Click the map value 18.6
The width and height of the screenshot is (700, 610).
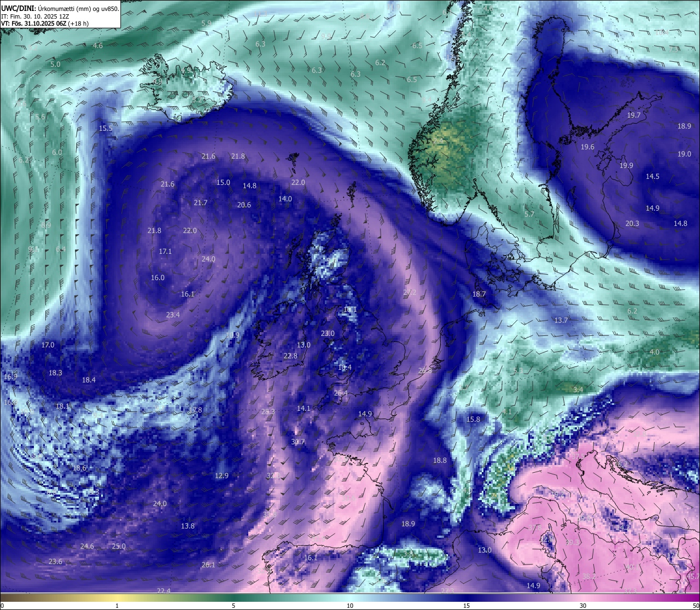point(80,468)
